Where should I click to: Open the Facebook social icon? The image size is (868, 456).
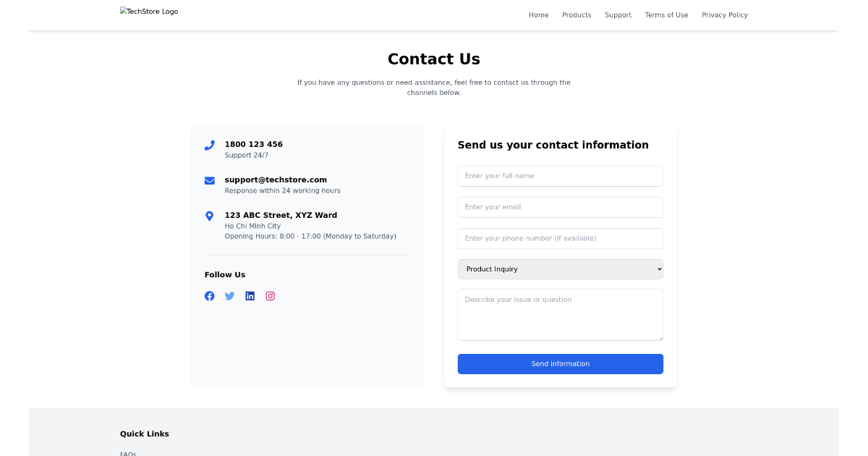[x=209, y=296]
